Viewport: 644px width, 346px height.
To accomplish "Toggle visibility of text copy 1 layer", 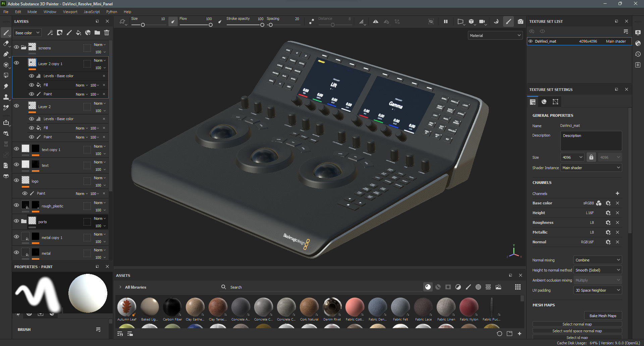I will pyautogui.click(x=16, y=149).
